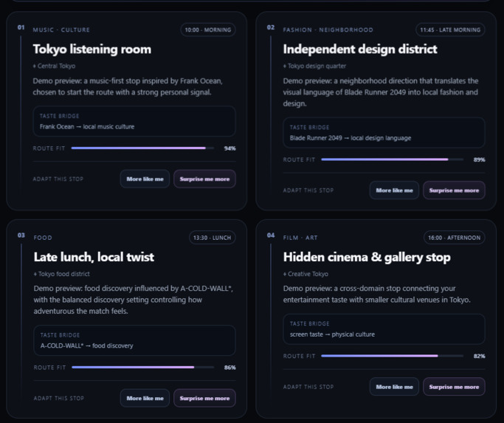Click the 82% route fit bar
The height and width of the screenshot is (423, 504).
click(x=393, y=356)
